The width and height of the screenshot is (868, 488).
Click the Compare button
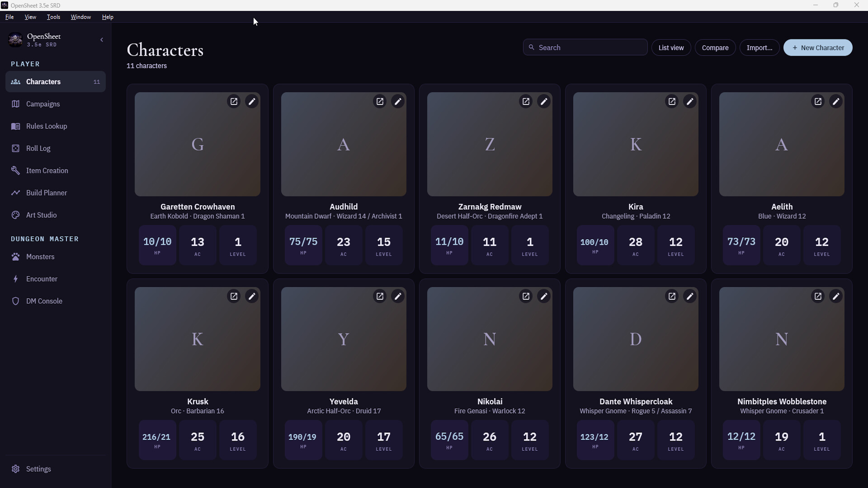(715, 47)
